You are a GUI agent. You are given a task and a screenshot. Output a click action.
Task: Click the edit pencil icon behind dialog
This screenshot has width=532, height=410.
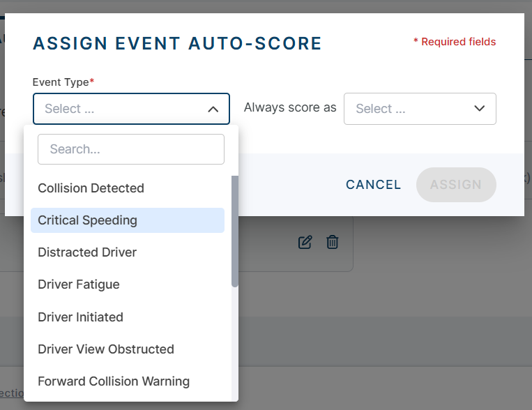coord(305,242)
